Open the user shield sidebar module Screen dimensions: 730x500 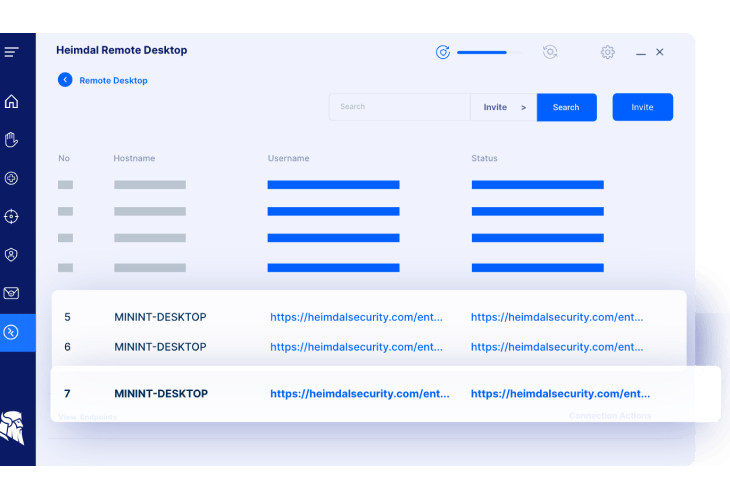pyautogui.click(x=11, y=255)
